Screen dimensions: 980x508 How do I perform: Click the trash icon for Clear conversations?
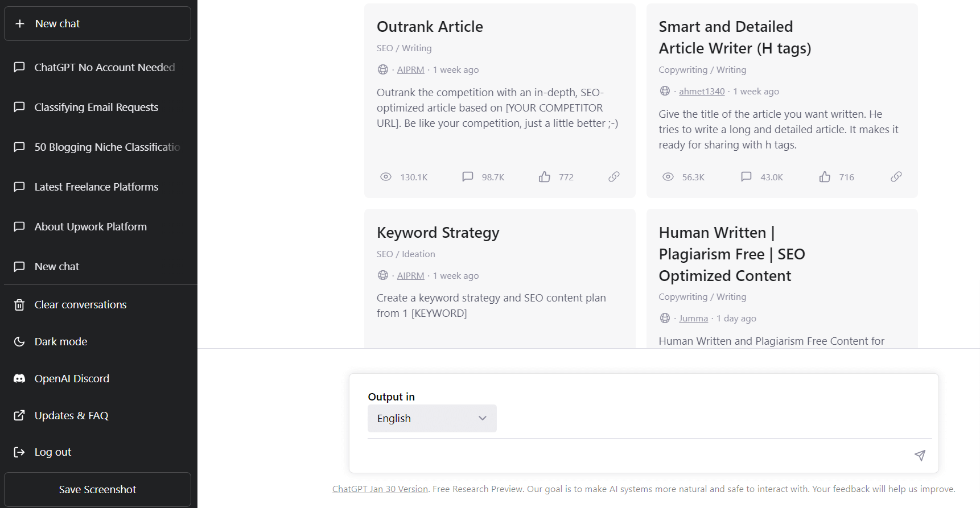pos(19,305)
